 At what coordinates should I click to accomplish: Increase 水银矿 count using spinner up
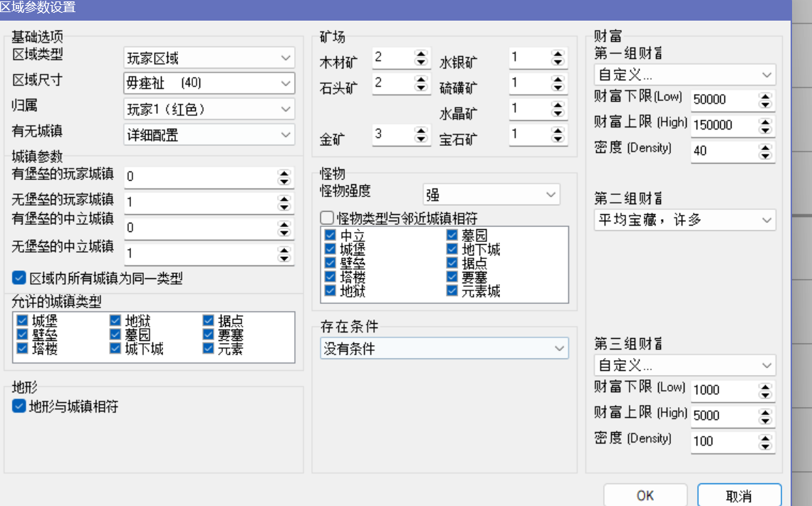pos(558,54)
